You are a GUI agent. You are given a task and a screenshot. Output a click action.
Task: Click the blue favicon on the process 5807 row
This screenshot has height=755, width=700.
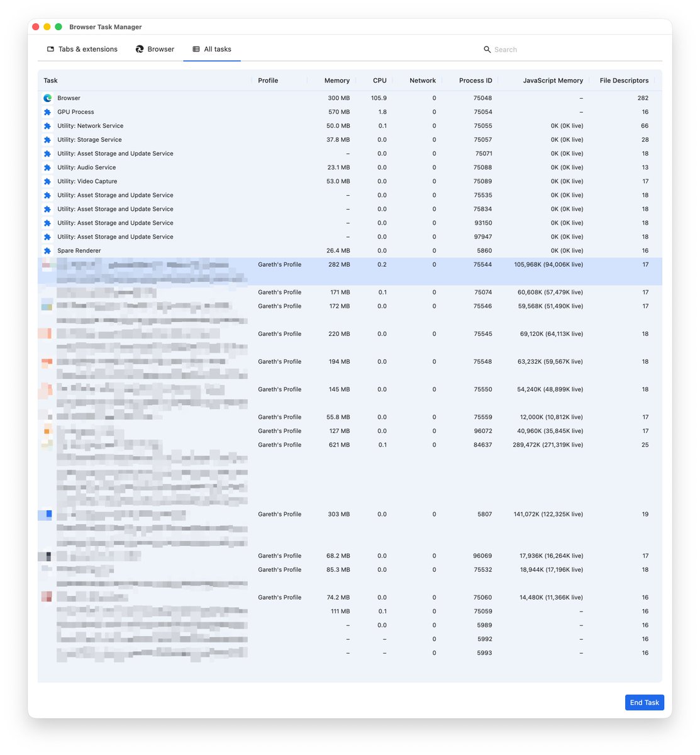click(x=46, y=515)
